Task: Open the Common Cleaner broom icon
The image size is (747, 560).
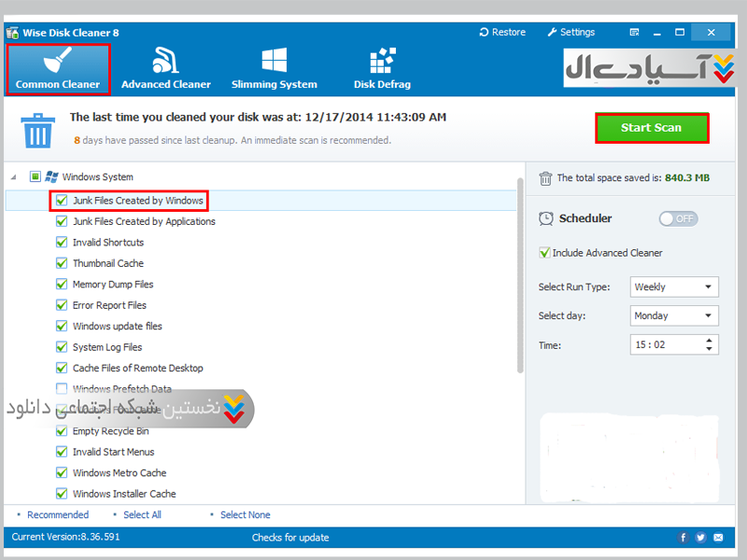Action: [57, 61]
